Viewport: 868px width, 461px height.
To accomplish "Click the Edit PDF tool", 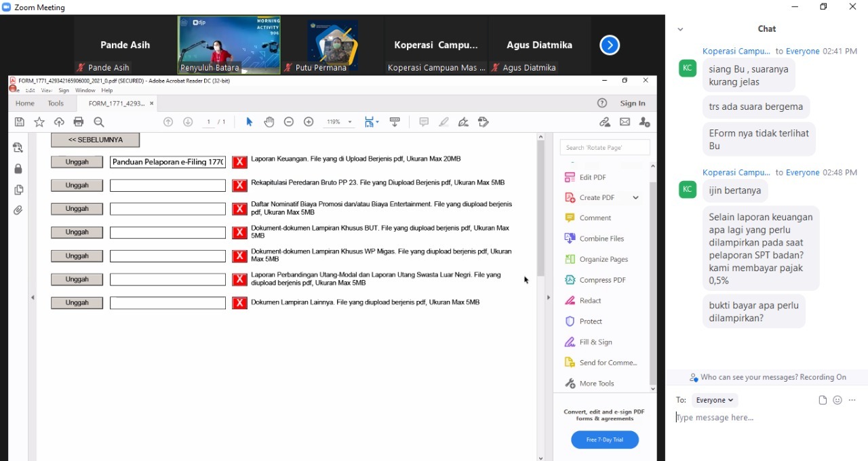I will pyautogui.click(x=592, y=177).
